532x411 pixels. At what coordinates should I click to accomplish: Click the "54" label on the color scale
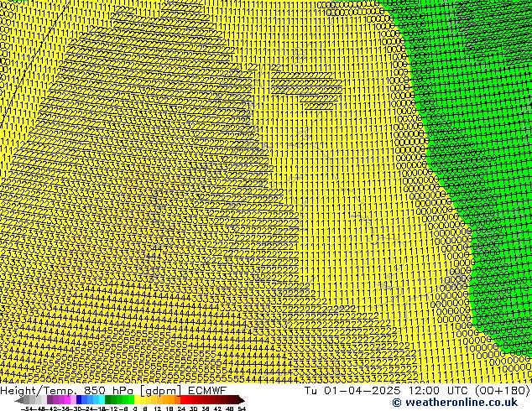point(242,408)
